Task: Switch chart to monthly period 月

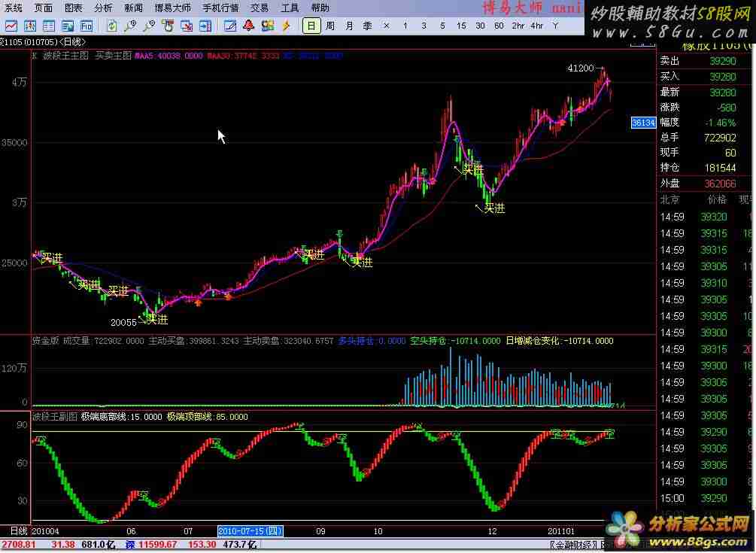Action: click(349, 26)
